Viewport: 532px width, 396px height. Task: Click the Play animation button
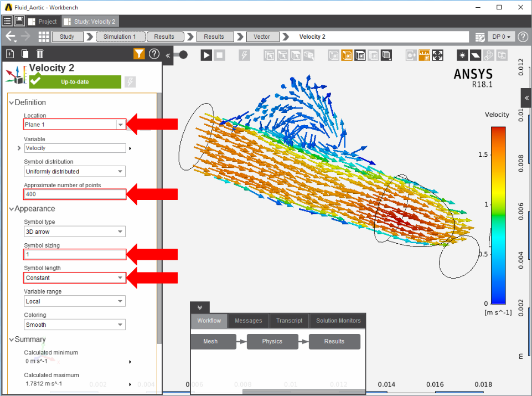[206, 55]
